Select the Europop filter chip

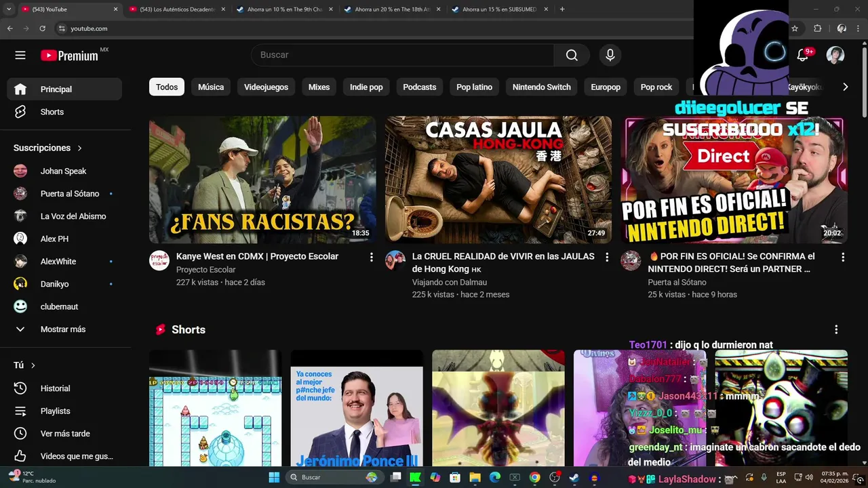pos(606,87)
